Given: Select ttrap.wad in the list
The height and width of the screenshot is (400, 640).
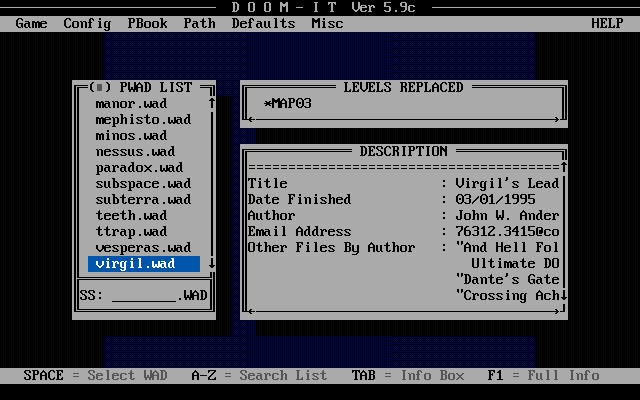Looking at the screenshot, I should pyautogui.click(x=144, y=231).
